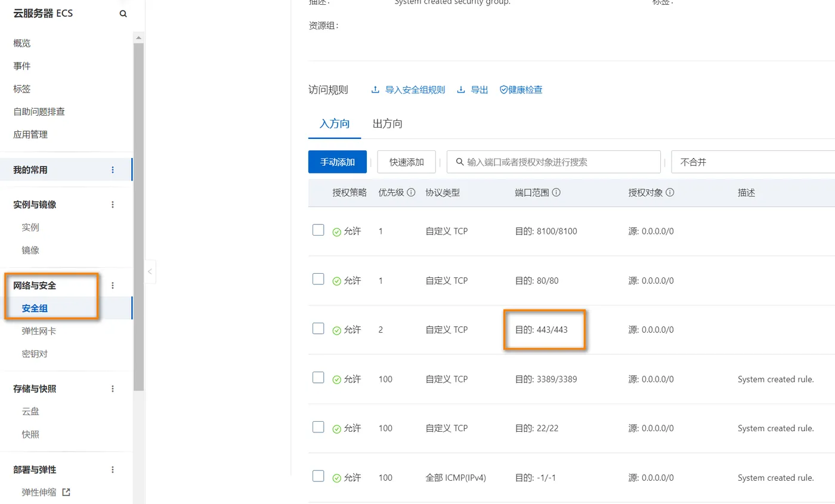
Task: Click 自定义 TCP in the 80/80 row
Action: point(447,280)
